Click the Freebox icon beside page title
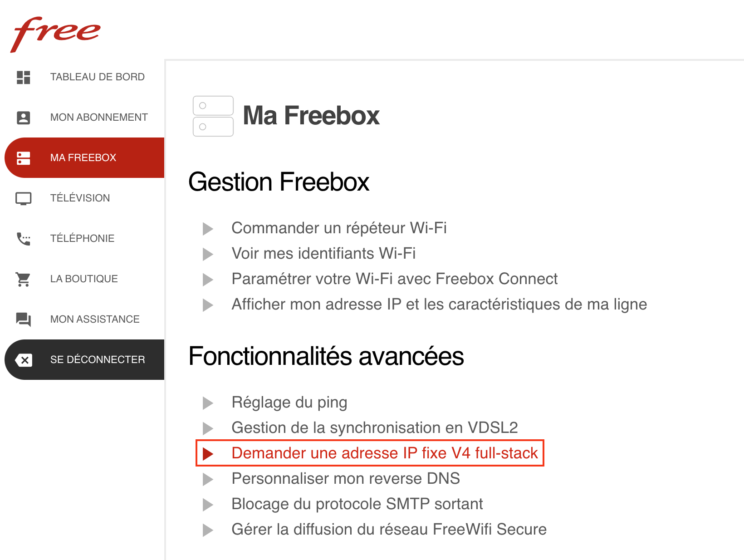Viewport: 744px width, 560px height. pyautogui.click(x=213, y=116)
